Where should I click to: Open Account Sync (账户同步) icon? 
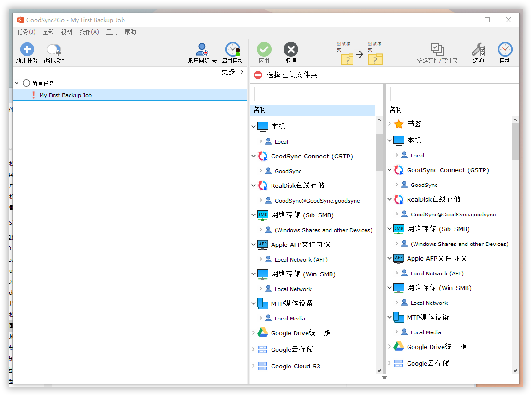(202, 49)
